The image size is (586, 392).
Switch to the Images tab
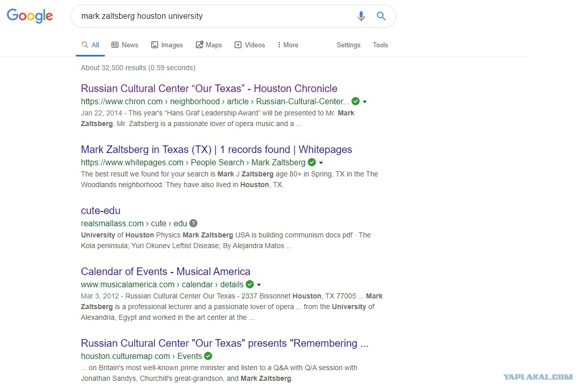(x=167, y=45)
